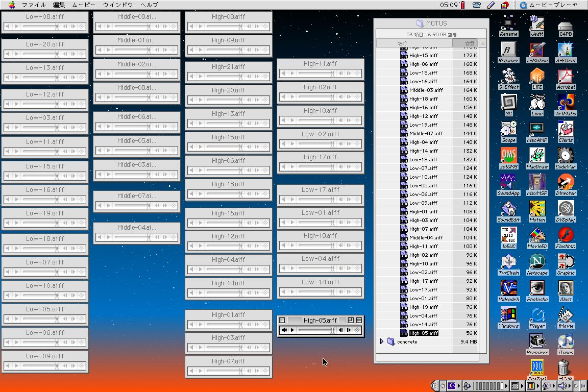Launch the Netscape desktop icon
The image size is (588, 392).
[x=537, y=262]
